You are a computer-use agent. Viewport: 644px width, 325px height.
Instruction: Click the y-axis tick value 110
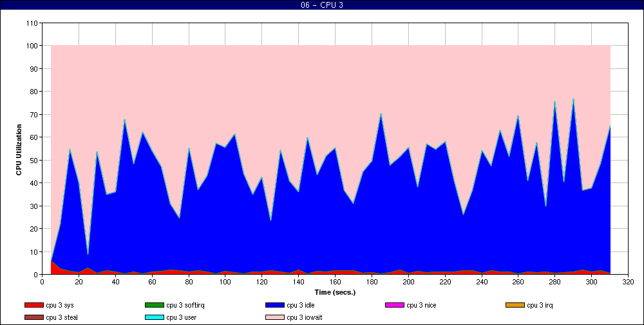click(x=33, y=23)
